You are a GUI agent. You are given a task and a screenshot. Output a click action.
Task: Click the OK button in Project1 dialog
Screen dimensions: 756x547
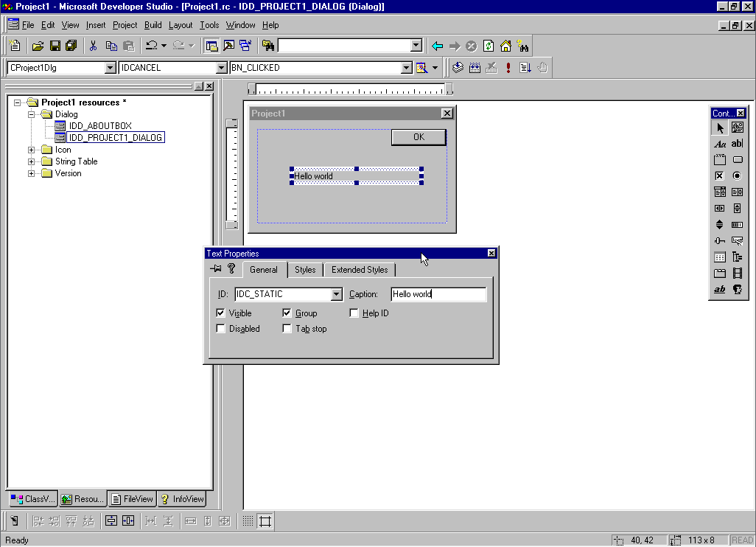(x=419, y=137)
